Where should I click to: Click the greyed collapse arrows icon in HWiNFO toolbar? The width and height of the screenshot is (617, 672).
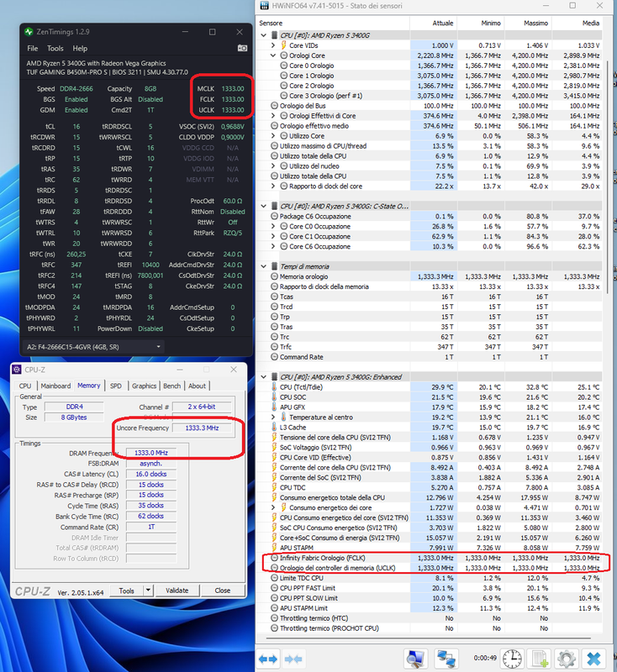(x=293, y=659)
